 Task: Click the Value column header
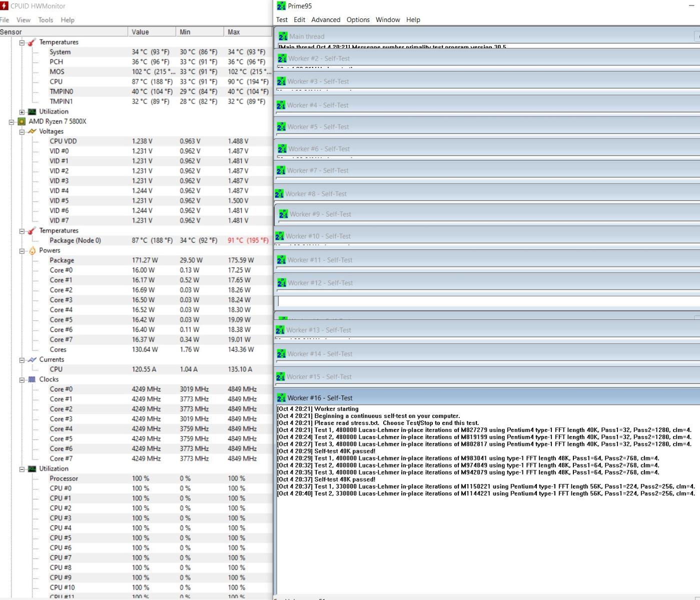click(152, 32)
